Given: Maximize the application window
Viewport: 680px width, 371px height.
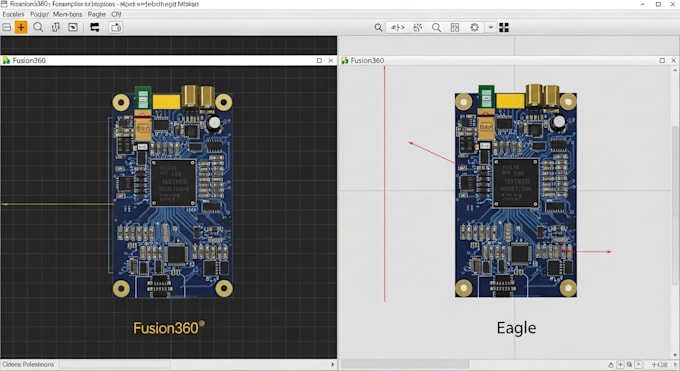Looking at the screenshot, I should point(658,4).
